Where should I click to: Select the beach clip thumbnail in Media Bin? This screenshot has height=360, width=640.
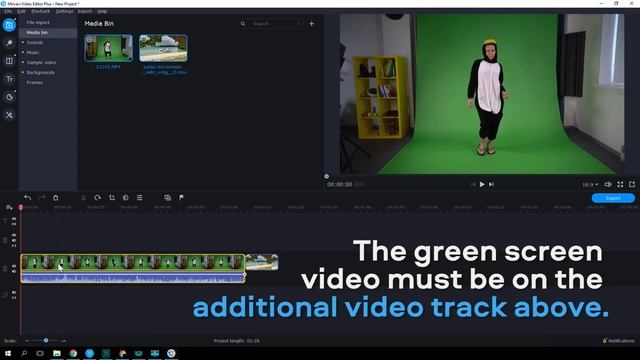tap(163, 48)
